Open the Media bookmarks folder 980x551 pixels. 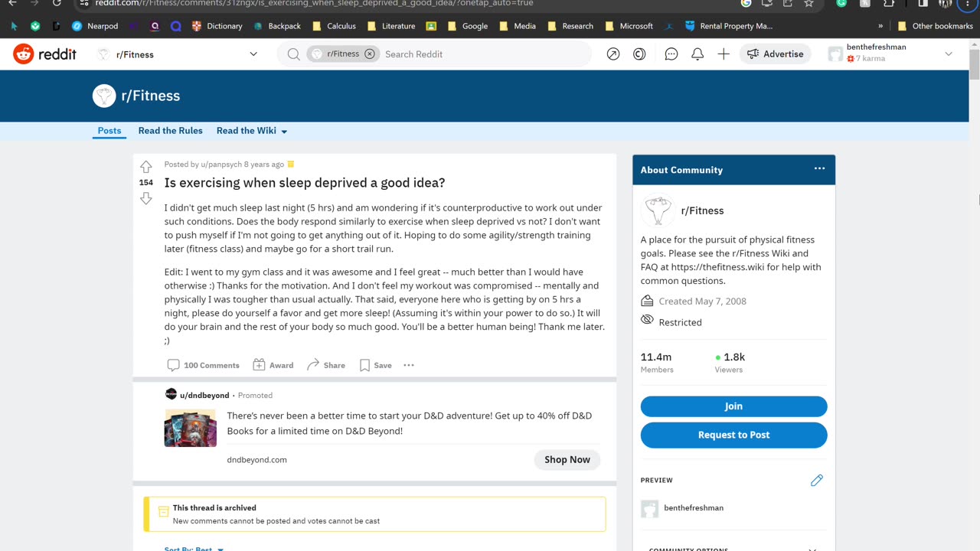click(517, 26)
